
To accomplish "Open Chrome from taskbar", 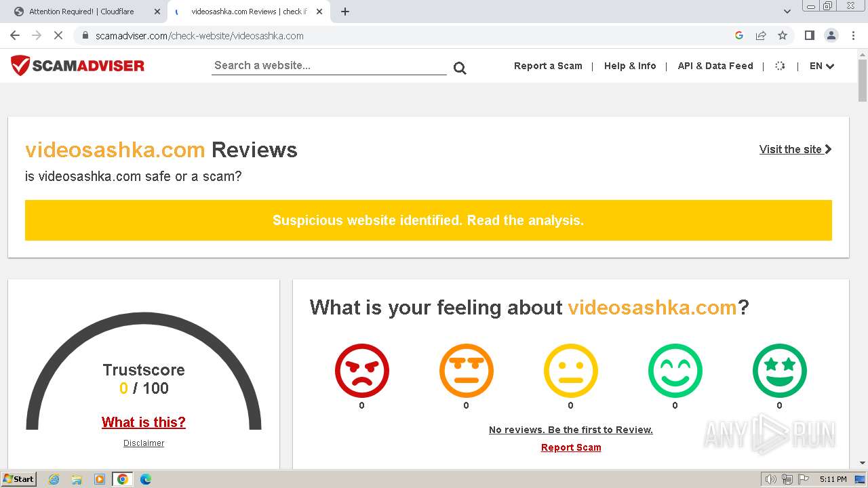I will click(123, 479).
